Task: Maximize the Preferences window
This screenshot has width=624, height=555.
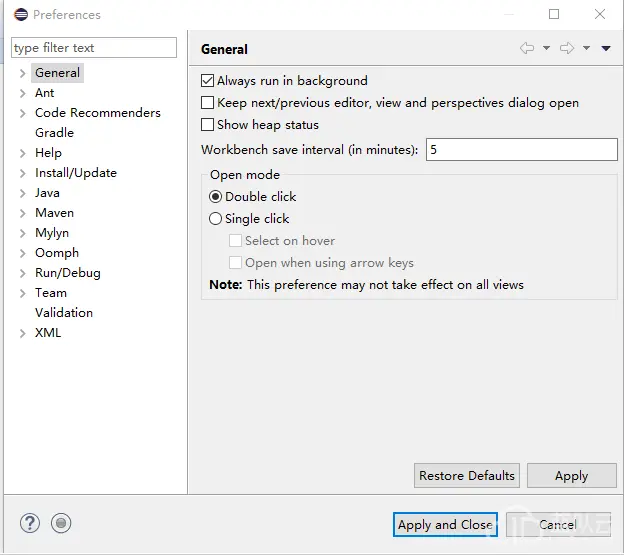Action: coord(554,14)
